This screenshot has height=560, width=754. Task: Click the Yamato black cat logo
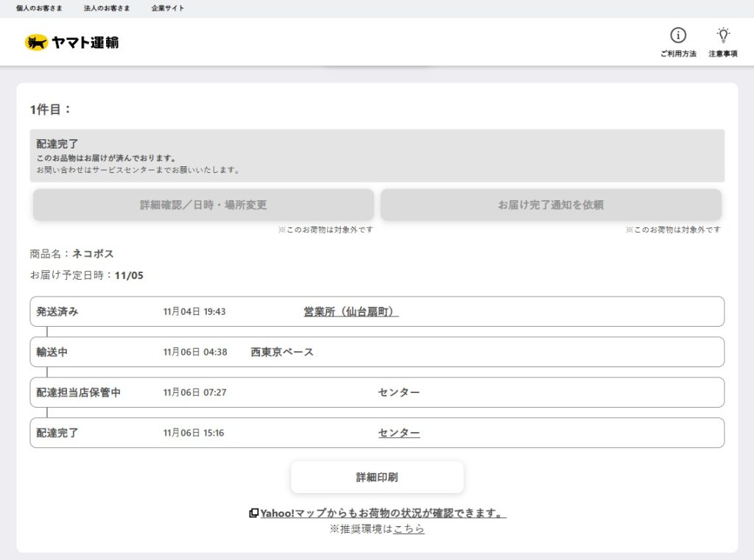click(37, 43)
